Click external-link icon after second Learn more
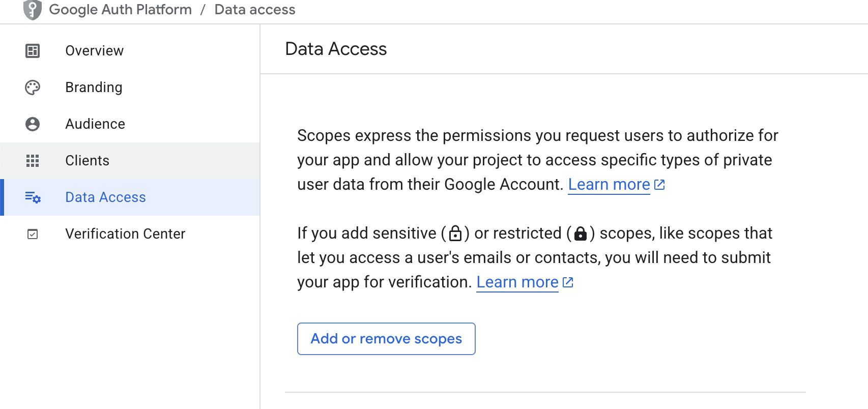 pos(568,282)
